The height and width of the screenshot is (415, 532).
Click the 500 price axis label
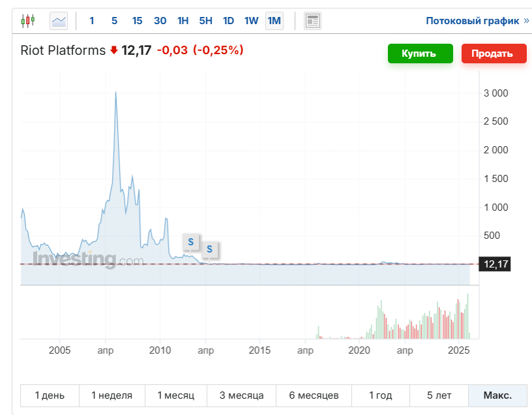pos(492,236)
